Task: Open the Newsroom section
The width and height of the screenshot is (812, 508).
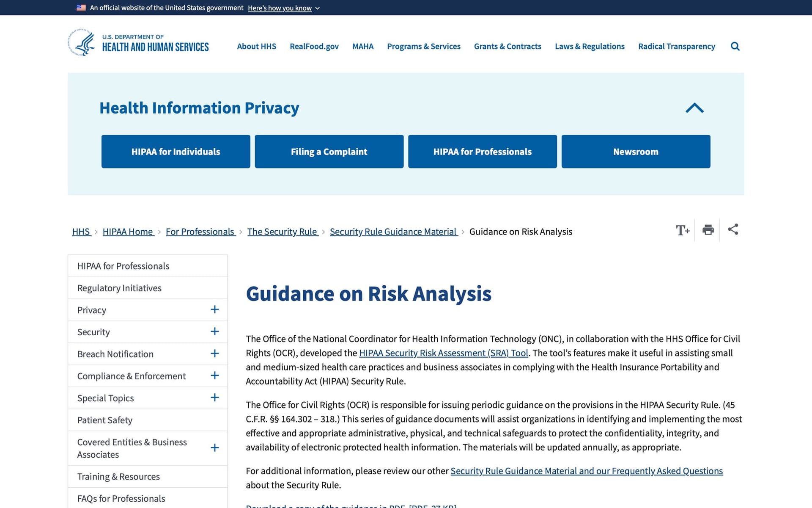Action: coord(636,151)
